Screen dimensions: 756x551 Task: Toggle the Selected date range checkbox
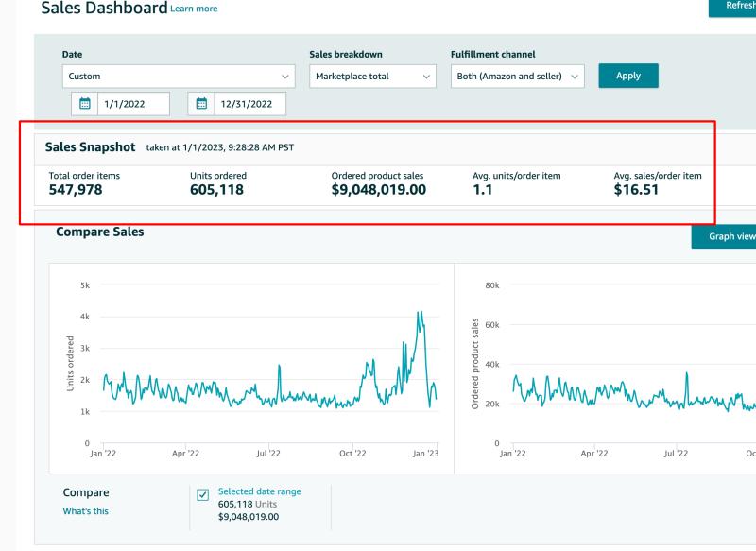[203, 495]
